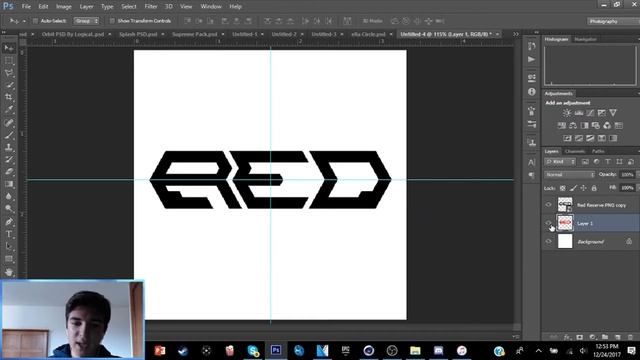Screen dimensions: 640x360
Task: Filter layers for pixel layers
Action: [585, 162]
